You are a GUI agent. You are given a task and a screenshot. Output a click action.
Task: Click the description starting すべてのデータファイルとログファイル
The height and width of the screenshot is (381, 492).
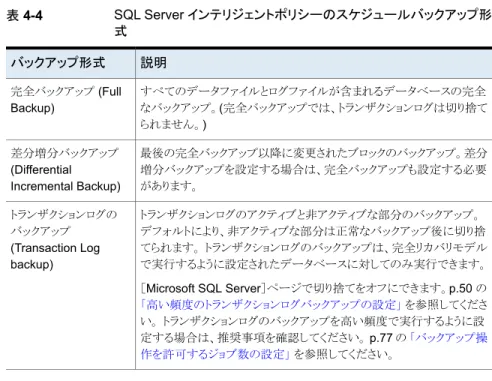[313, 108]
